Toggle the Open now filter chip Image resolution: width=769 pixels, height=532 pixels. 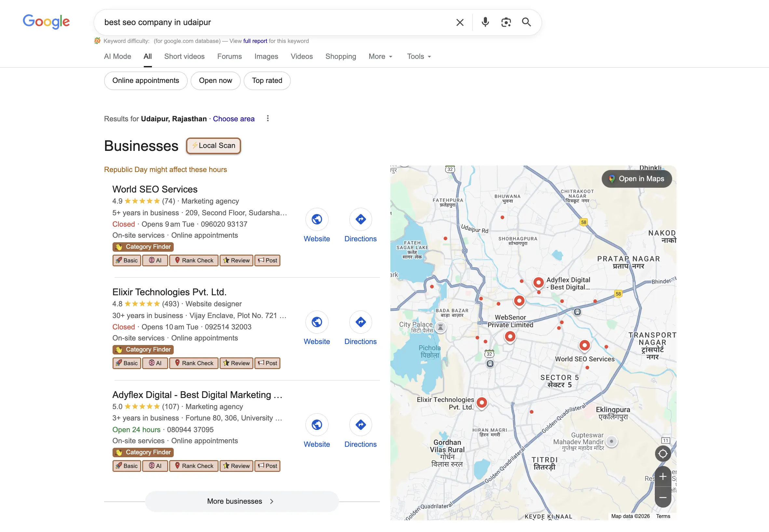click(x=215, y=81)
